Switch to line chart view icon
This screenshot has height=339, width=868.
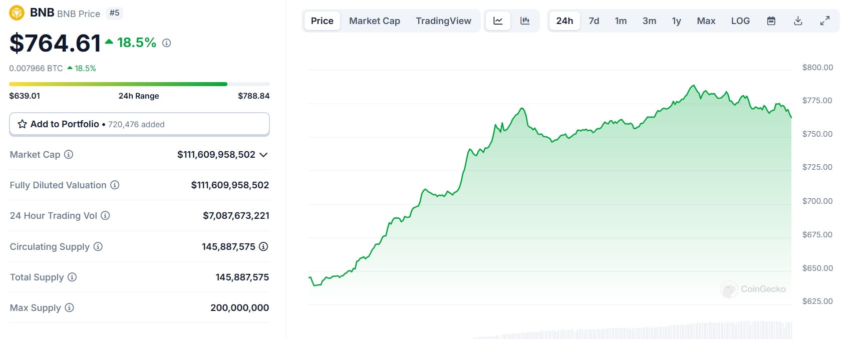[x=498, y=21]
